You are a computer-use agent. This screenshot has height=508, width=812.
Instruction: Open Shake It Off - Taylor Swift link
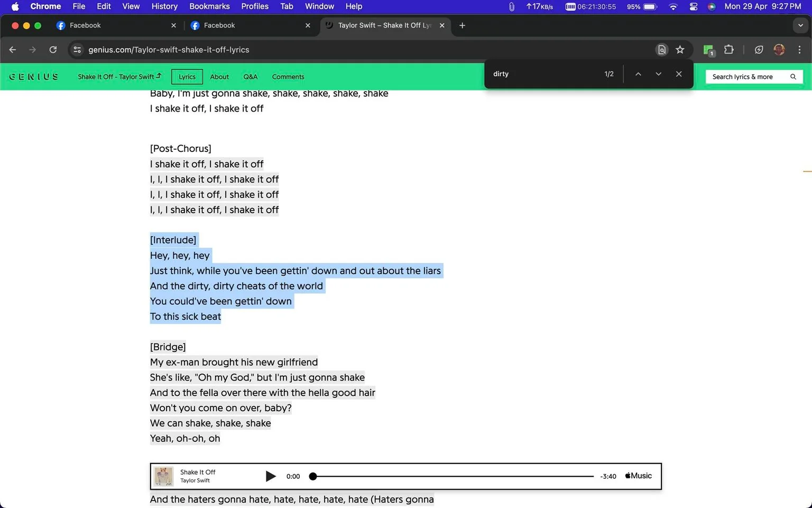tap(119, 77)
